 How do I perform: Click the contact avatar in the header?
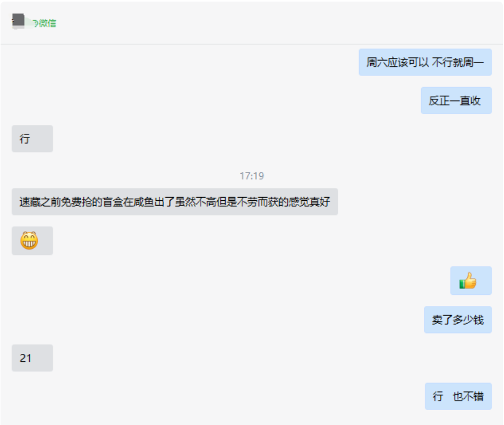[18, 21]
